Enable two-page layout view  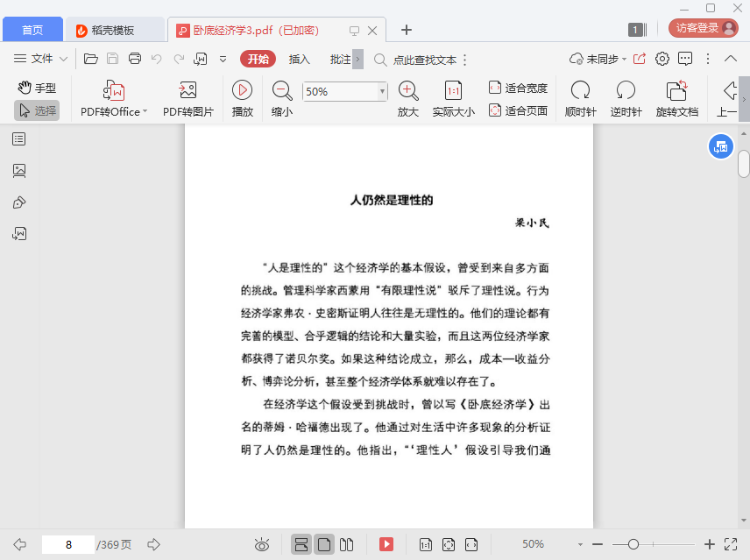point(346,544)
